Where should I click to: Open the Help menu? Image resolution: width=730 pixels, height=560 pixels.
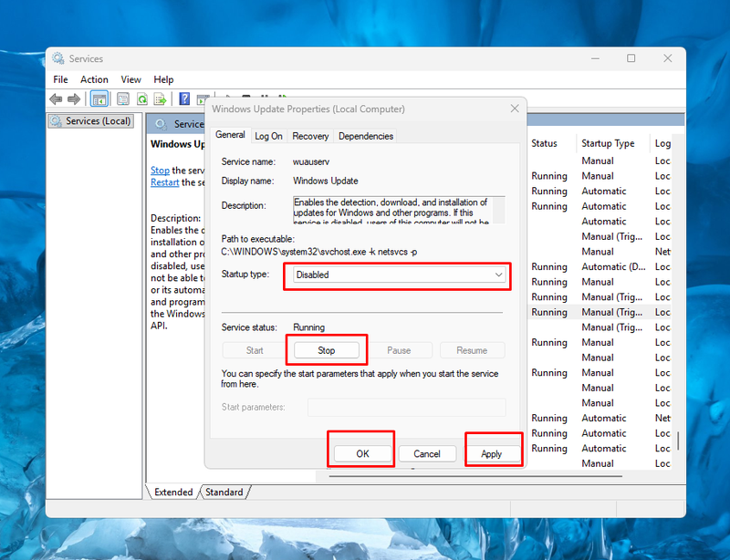click(x=163, y=79)
